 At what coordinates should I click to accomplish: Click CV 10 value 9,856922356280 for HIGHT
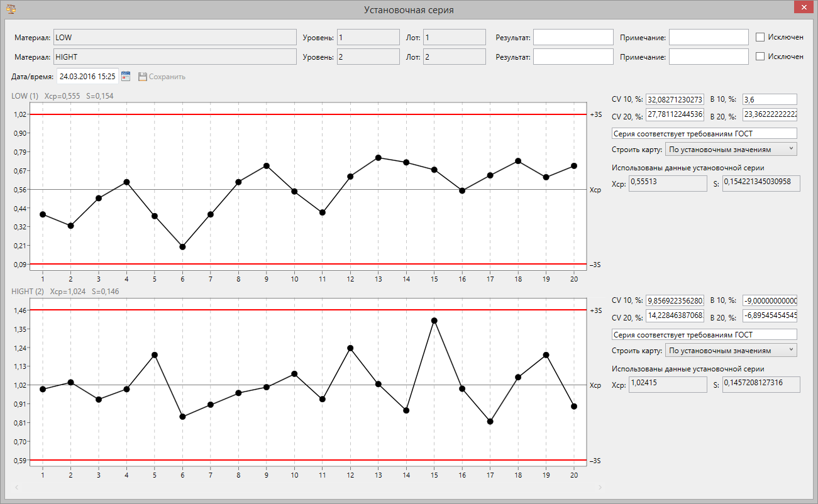[675, 300]
